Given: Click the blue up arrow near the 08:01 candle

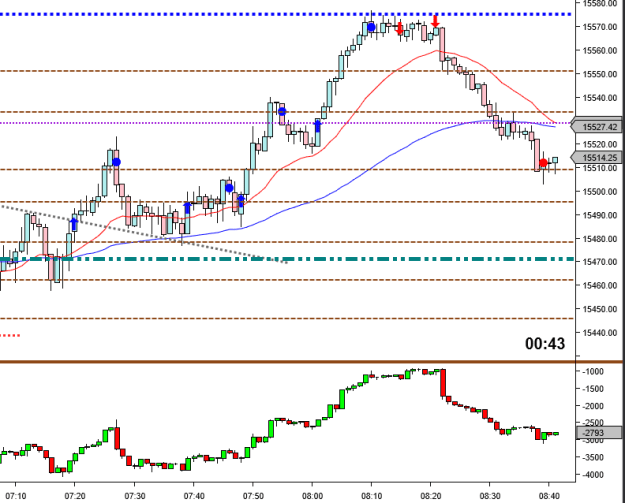Looking at the screenshot, I should click(x=317, y=126).
